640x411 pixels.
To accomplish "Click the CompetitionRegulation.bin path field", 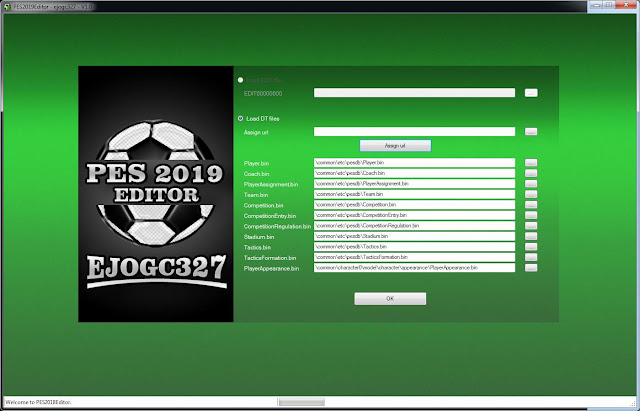I will click(x=414, y=226).
